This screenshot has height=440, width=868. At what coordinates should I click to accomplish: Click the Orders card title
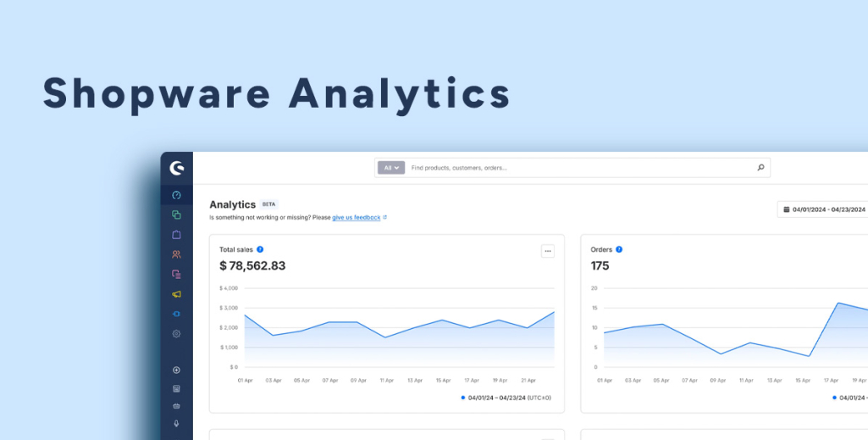pyautogui.click(x=601, y=249)
